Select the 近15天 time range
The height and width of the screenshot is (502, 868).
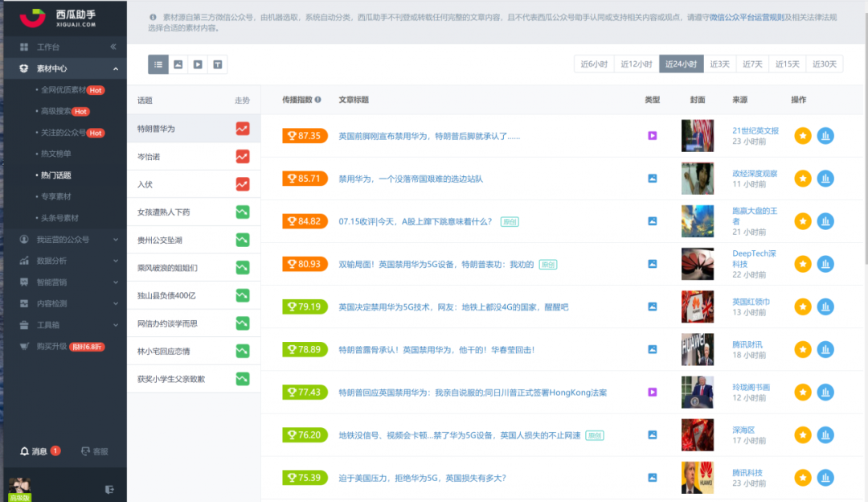(787, 64)
